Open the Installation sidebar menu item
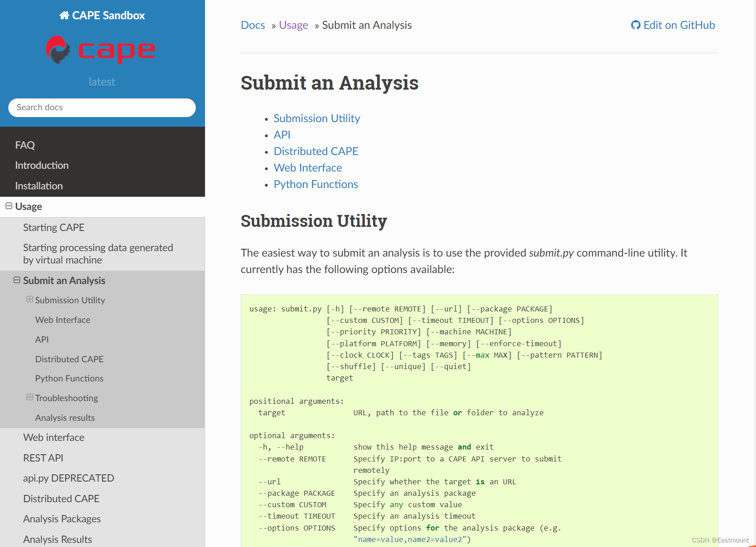 [x=39, y=186]
